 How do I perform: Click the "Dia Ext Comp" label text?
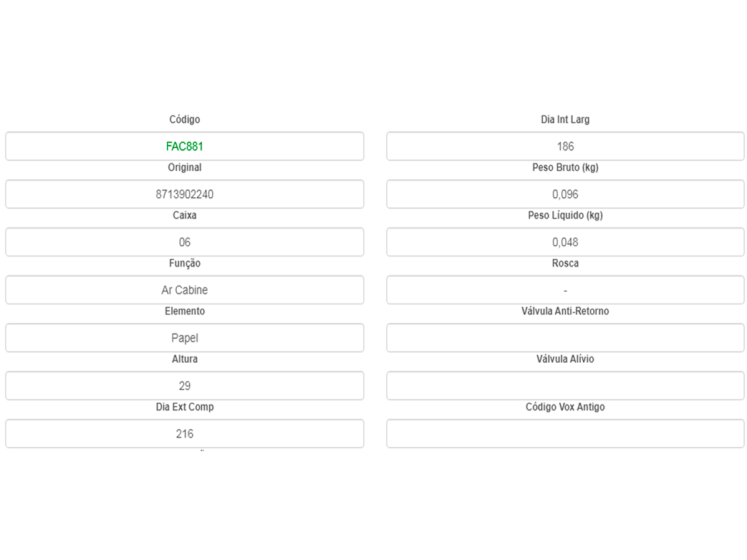184,407
